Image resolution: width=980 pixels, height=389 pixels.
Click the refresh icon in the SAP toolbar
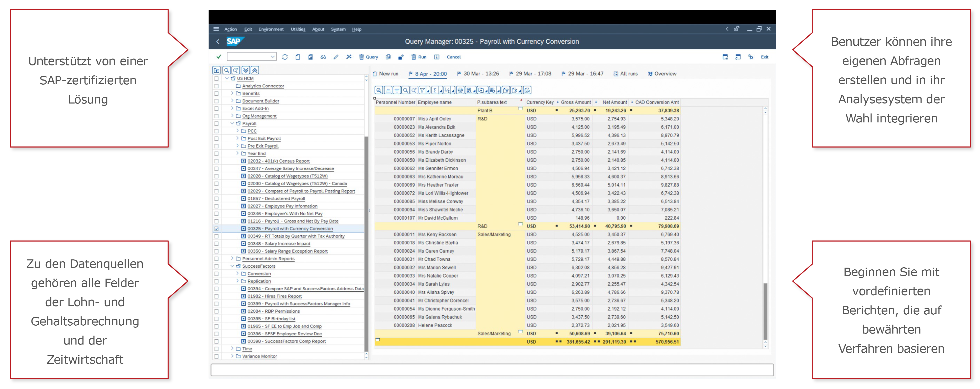click(284, 57)
